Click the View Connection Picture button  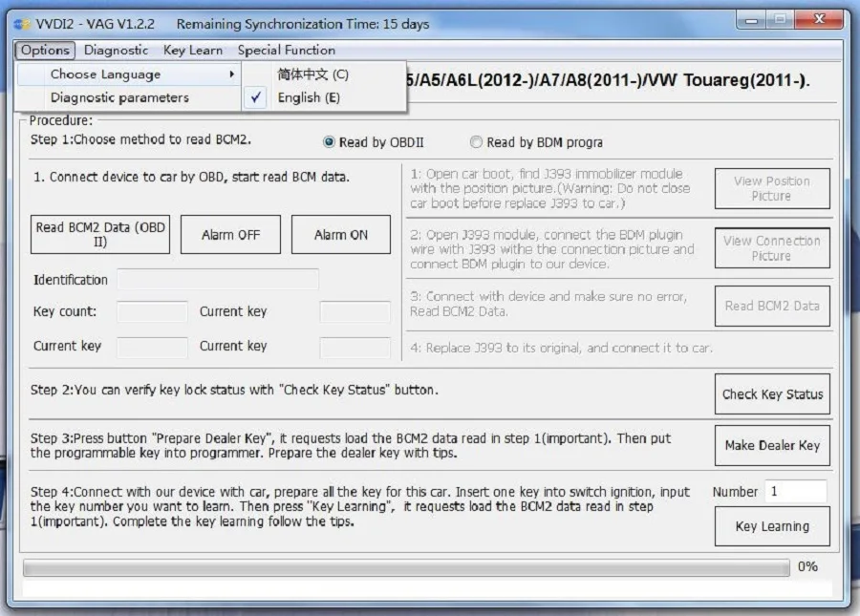772,248
